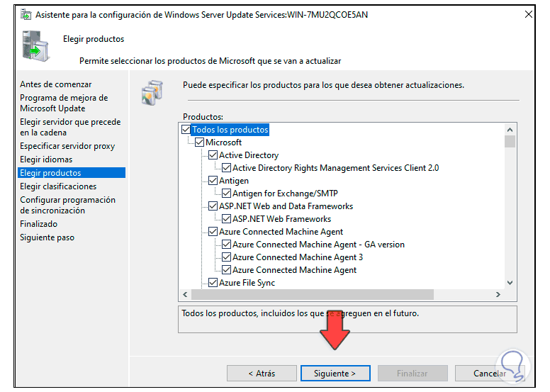The width and height of the screenshot is (550, 392).
Task: Click the Cancelar button
Action: click(490, 374)
